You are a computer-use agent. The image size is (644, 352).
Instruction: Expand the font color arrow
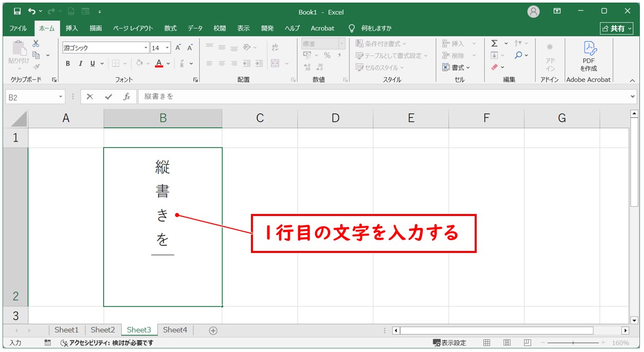tap(168, 64)
